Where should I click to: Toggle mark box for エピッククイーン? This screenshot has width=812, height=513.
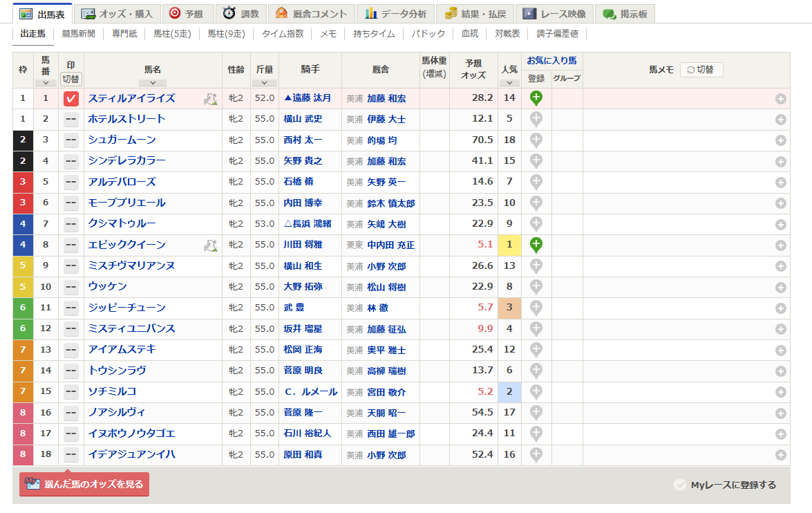pyautogui.click(x=71, y=245)
